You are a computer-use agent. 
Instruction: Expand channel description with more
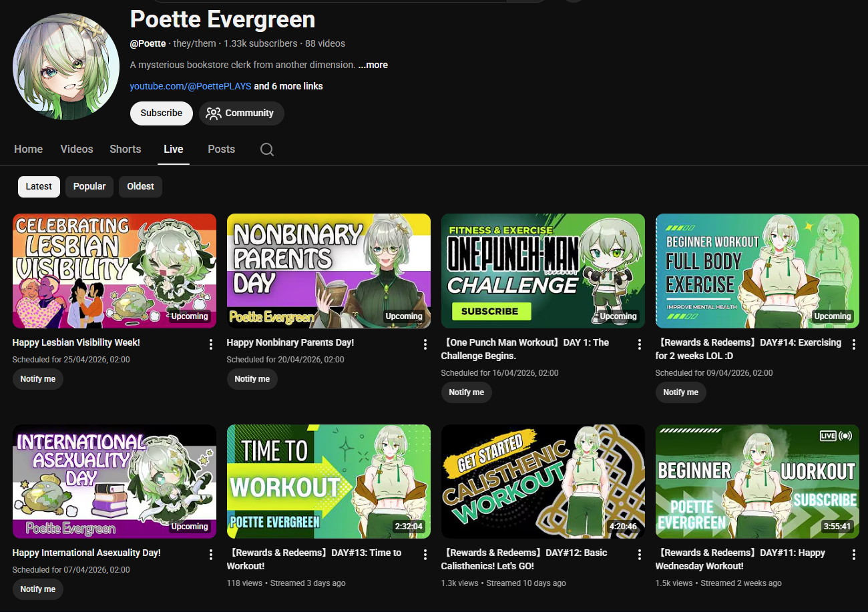pyautogui.click(x=373, y=65)
